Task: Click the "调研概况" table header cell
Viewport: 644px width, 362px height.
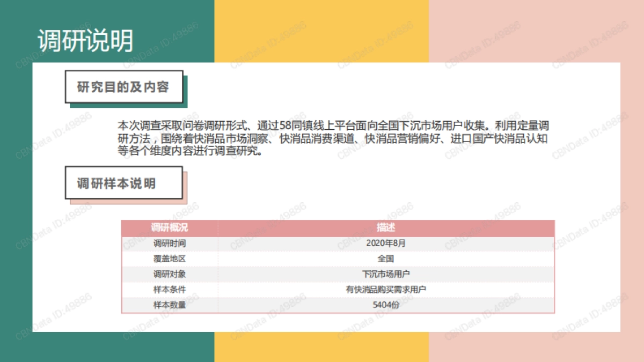Action: click(170, 227)
